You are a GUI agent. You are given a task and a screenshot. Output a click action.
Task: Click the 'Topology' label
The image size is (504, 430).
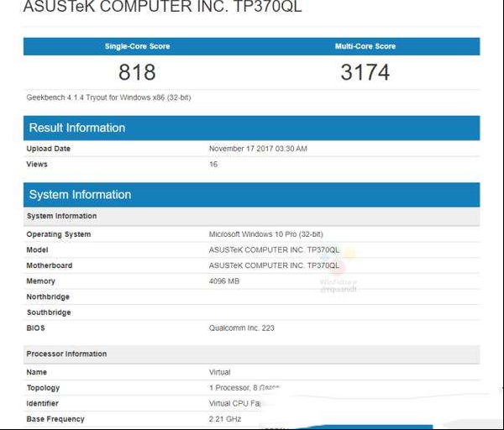pos(43,388)
